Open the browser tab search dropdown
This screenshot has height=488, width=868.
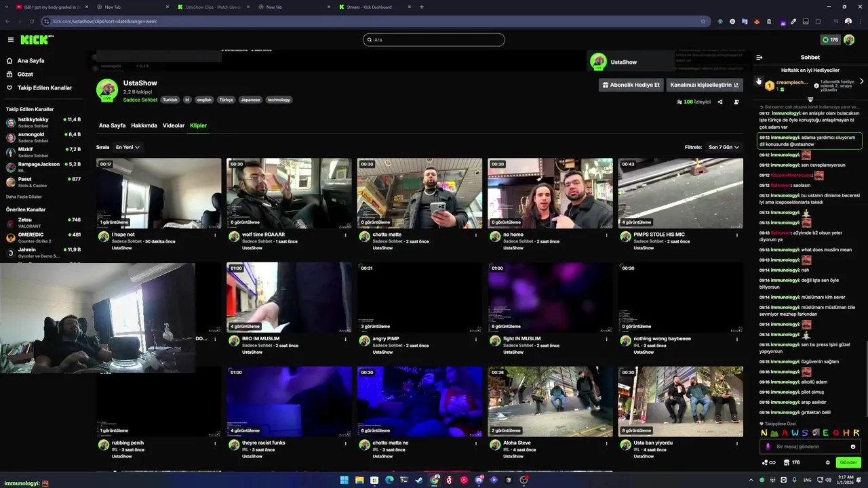[8, 7]
